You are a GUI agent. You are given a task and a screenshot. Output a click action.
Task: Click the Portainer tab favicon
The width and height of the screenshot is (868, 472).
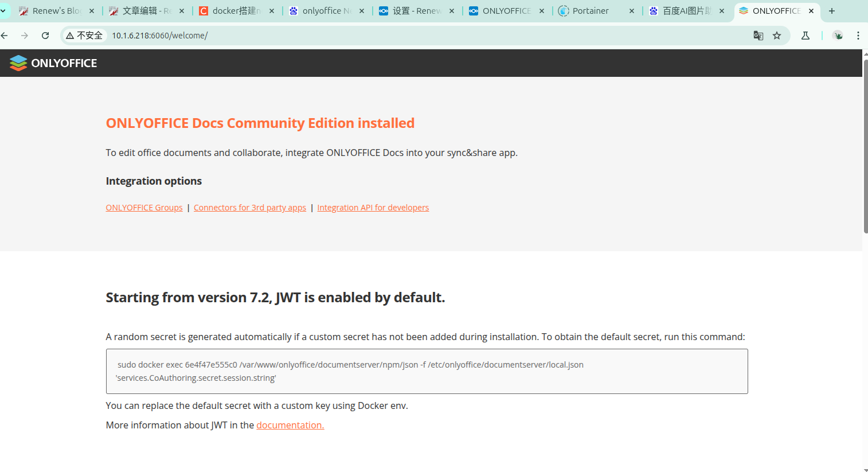coord(564,11)
